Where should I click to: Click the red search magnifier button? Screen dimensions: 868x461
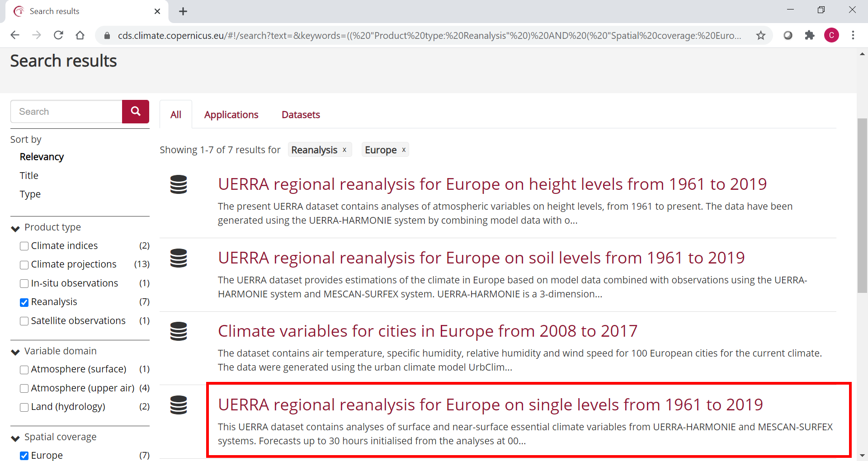coord(135,111)
